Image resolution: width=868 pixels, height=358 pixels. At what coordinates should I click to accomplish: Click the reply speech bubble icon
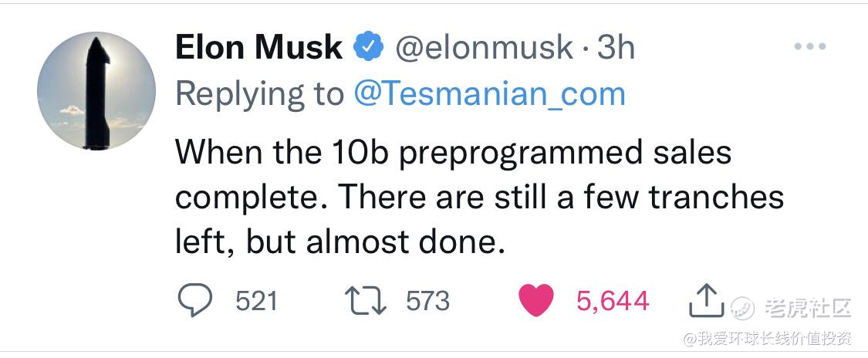(195, 300)
